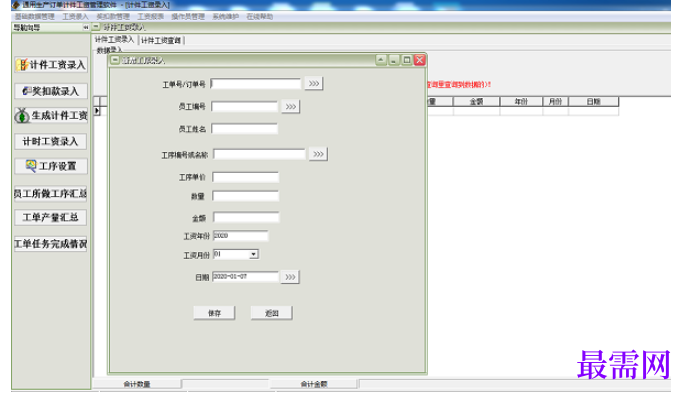This screenshot has width=689, height=396.
Task: Browse employees with >>> beside 员工编号
Action: tap(290, 106)
